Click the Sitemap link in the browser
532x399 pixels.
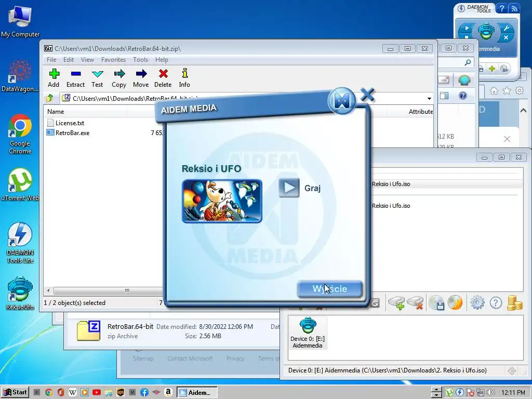tap(143, 358)
